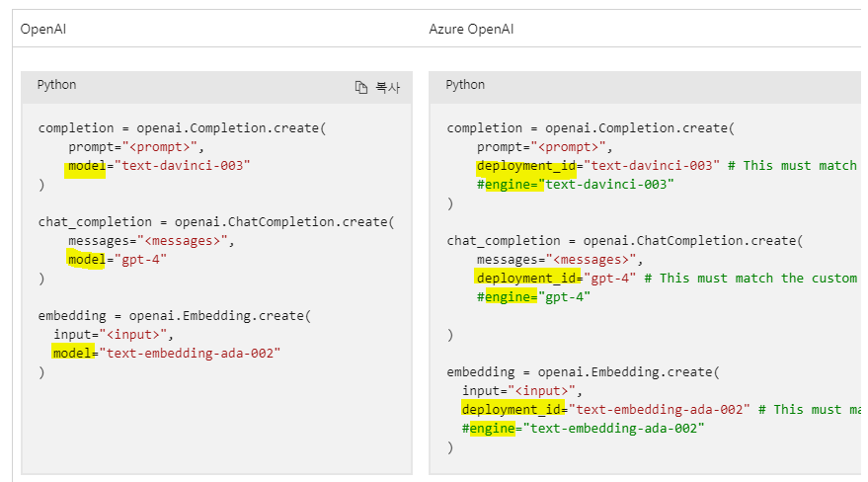Click openai.Embedding.create( in the Azure block
Viewport: 868px width, 482px height.
click(629, 372)
